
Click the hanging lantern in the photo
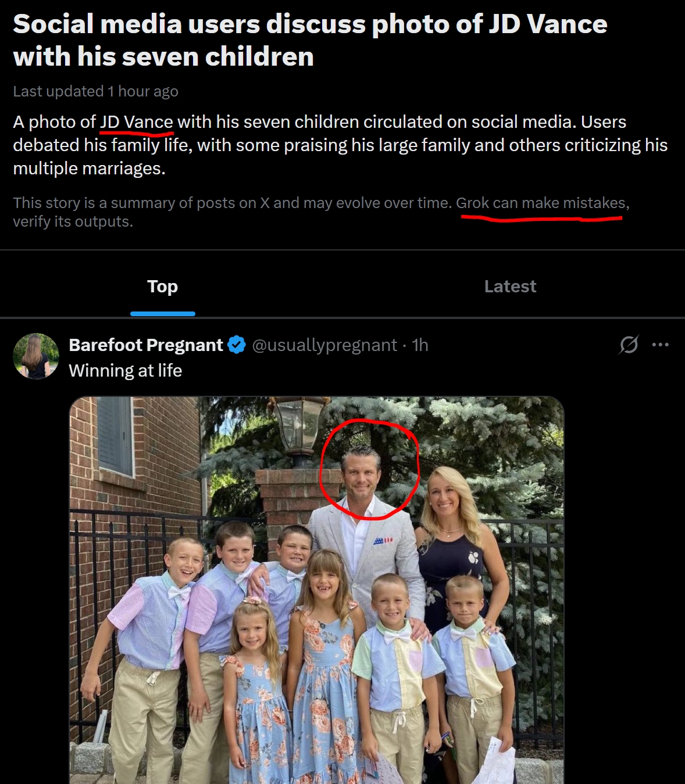click(x=300, y=427)
